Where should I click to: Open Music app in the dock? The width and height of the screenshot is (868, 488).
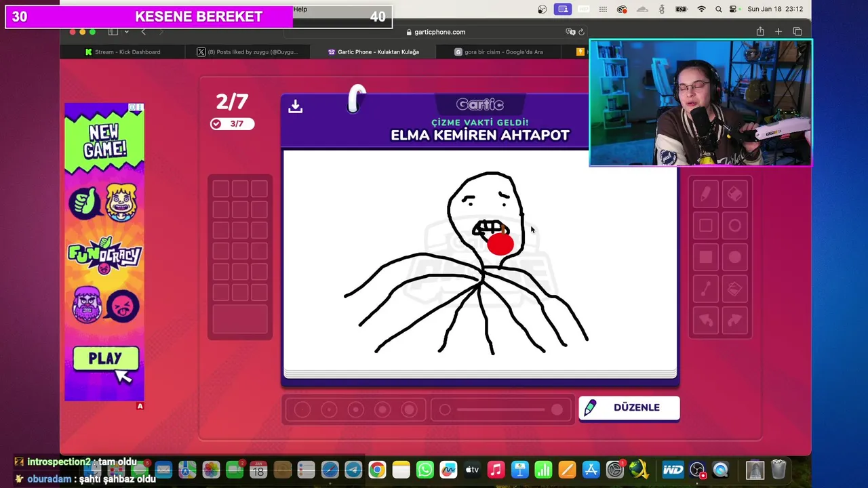coord(496,469)
